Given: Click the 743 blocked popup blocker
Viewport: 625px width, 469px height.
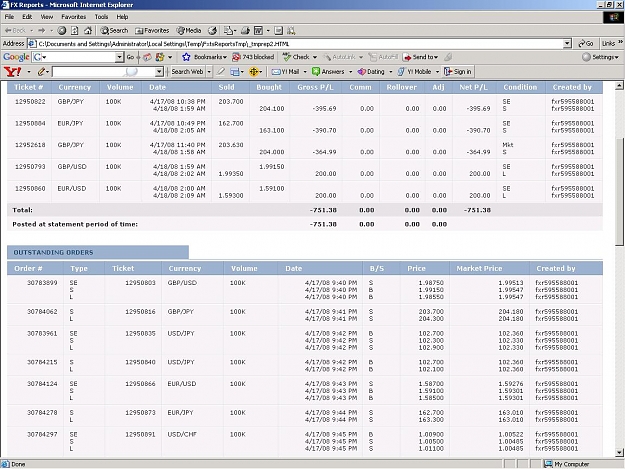Looking at the screenshot, I should [x=254, y=57].
